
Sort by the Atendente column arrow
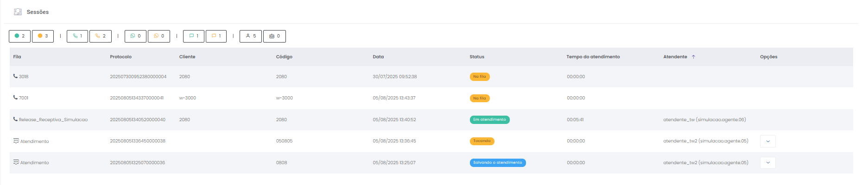[693, 57]
